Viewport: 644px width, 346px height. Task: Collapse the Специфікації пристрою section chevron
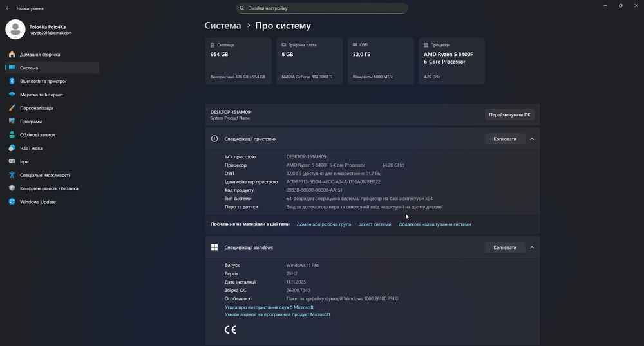(532, 138)
